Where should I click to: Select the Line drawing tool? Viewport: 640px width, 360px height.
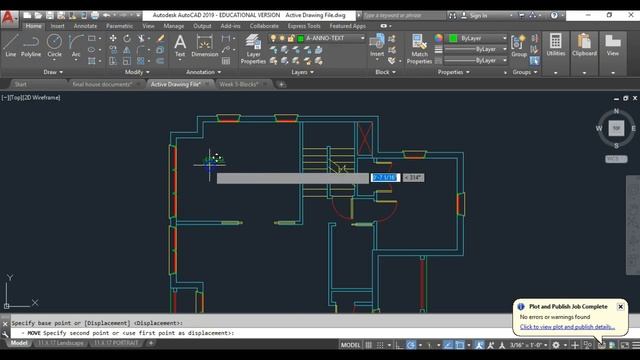(10, 45)
